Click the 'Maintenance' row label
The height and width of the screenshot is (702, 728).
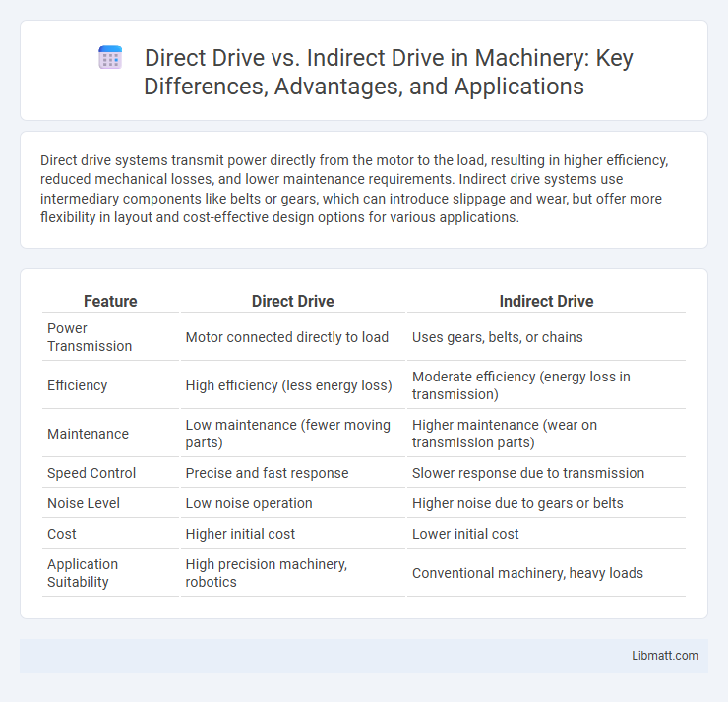[110, 434]
